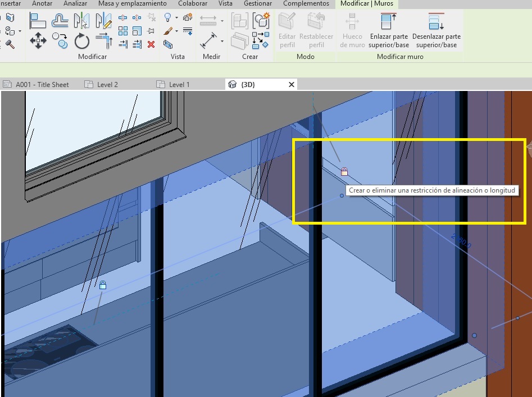Screen dimensions: 532x397
Task: Open the Medir tool flyout arrow
Action: [x=221, y=41]
